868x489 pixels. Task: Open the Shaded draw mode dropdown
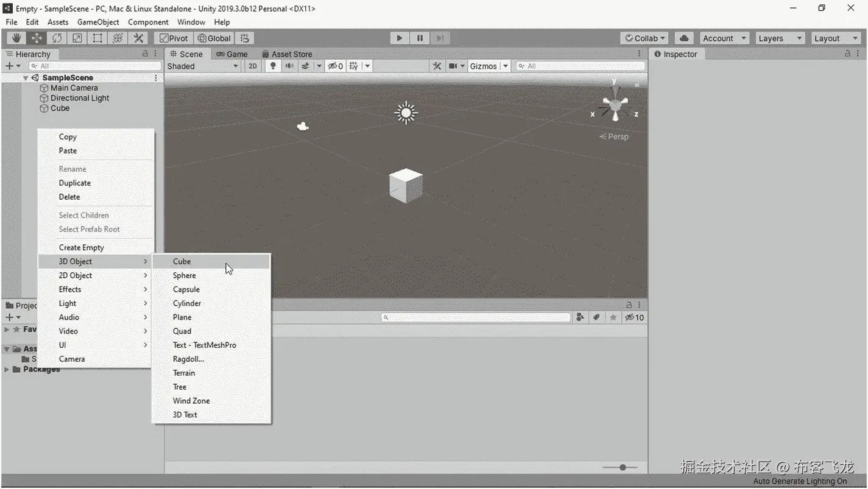203,66
